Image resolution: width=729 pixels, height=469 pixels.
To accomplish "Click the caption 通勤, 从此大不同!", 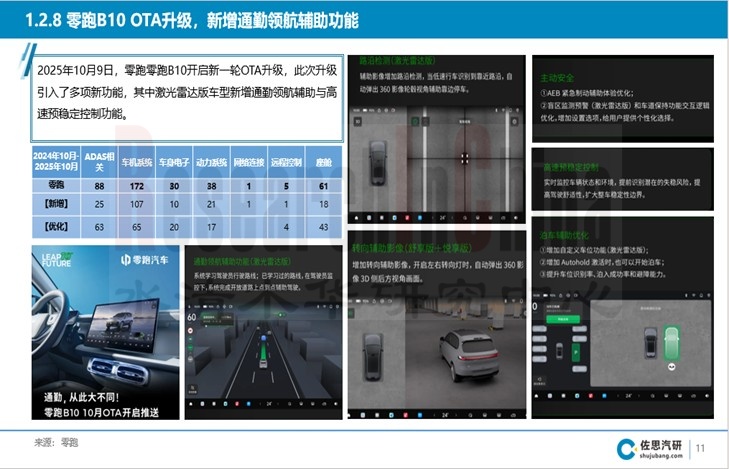I will [81, 397].
